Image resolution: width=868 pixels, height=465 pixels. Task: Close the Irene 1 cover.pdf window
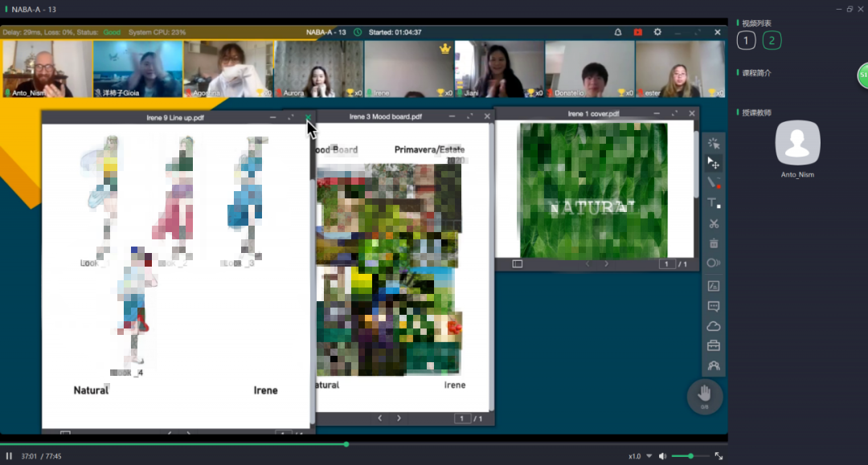692,113
